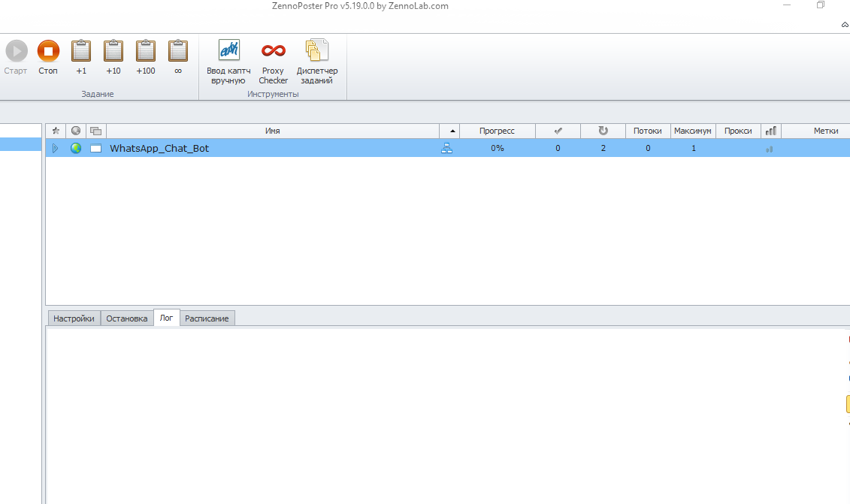
Task: Click the window display column header
Action: click(96, 131)
